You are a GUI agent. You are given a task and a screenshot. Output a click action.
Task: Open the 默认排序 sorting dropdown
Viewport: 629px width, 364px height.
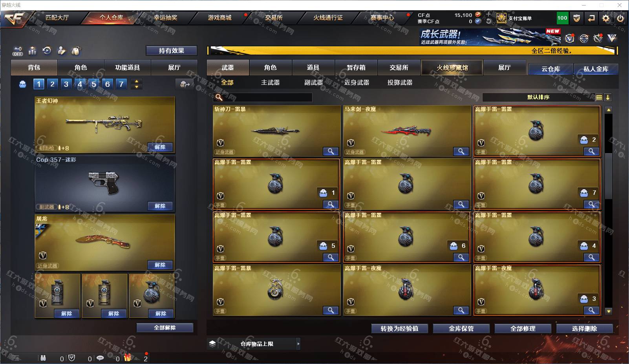[x=538, y=97]
